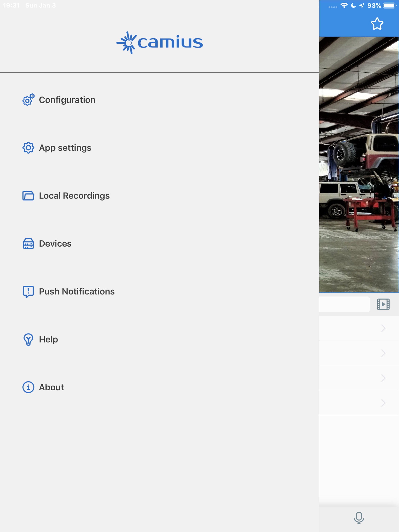Screen dimensions: 399x532
Task: Click the Configuration gears icon
Action: (28, 100)
